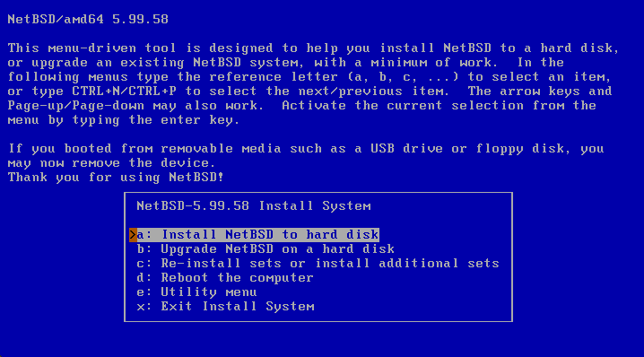Choose 'Exit Install System' option

point(225,307)
